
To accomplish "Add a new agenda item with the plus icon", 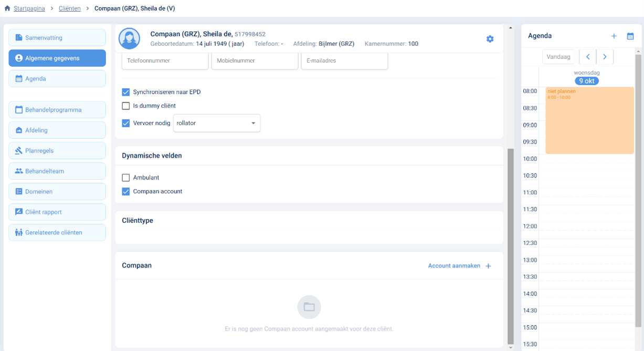I will [x=614, y=36].
